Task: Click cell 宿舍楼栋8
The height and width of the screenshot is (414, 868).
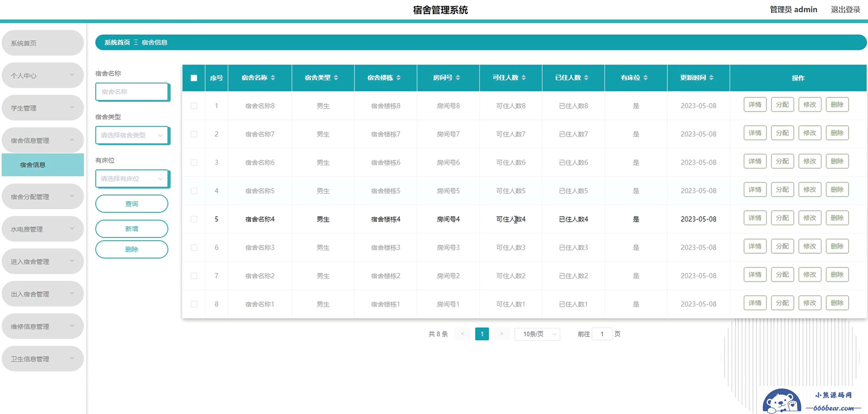Action: point(386,106)
